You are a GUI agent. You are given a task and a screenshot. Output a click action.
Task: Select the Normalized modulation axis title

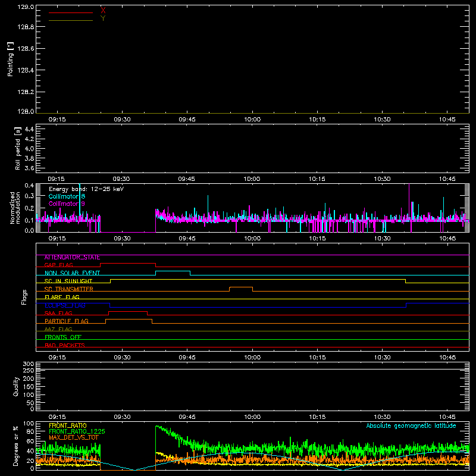coord(15,208)
